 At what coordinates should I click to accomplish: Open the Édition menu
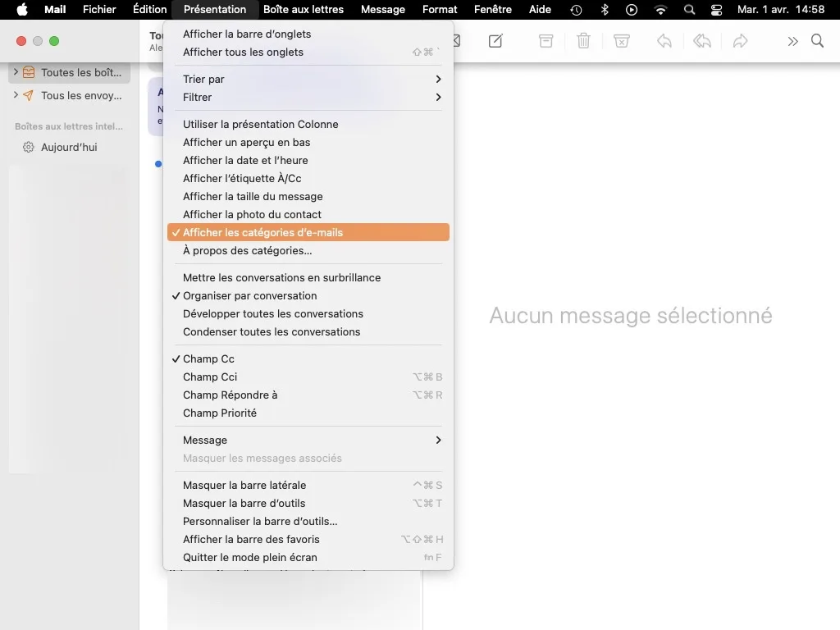pyautogui.click(x=149, y=10)
